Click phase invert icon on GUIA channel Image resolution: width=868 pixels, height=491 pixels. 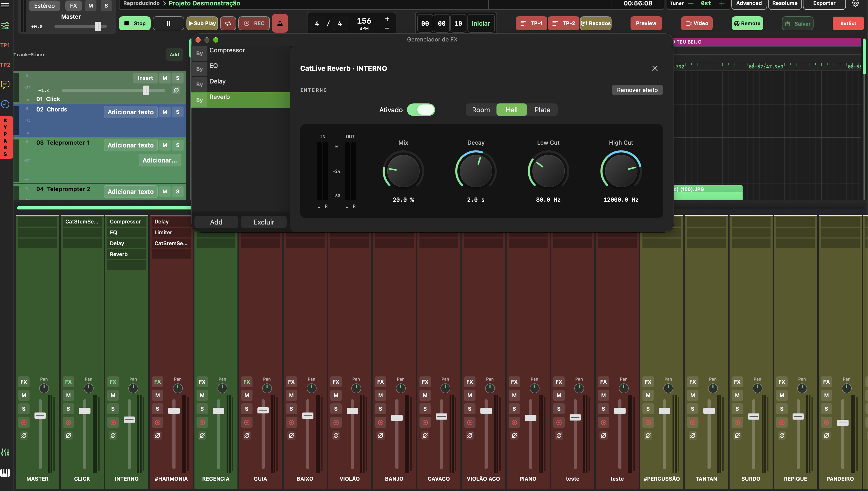pos(247,435)
